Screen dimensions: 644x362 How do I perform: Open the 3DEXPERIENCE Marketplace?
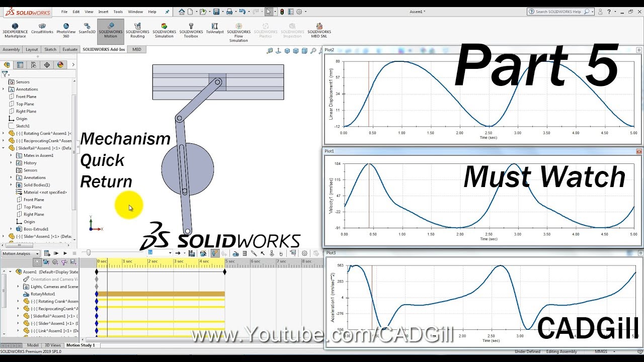click(x=15, y=30)
